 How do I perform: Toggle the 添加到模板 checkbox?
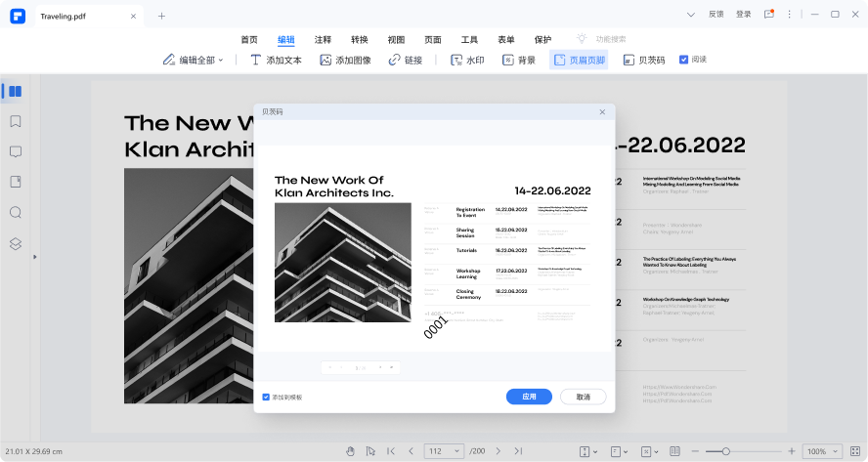coord(266,398)
